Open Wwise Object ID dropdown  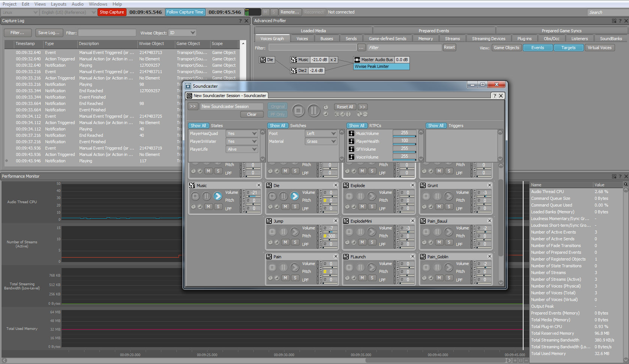[182, 33]
